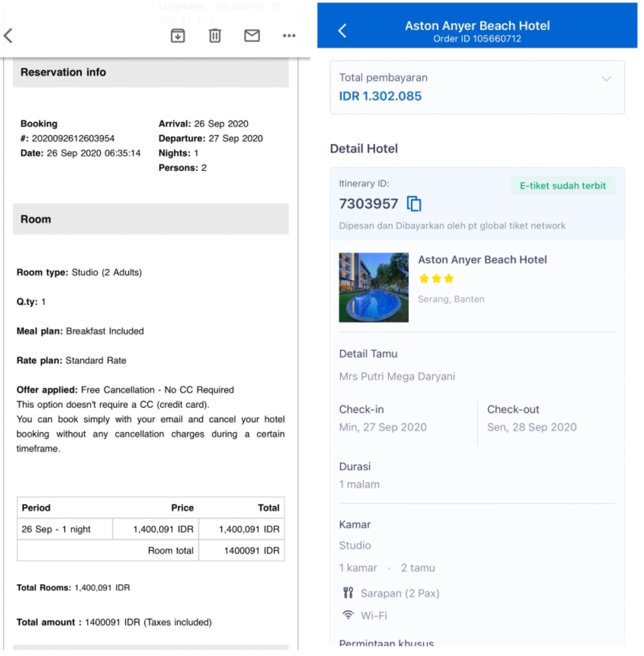Select Meal plan: Breakfast Included line
The width and height of the screenshot is (644, 656).
click(80, 331)
